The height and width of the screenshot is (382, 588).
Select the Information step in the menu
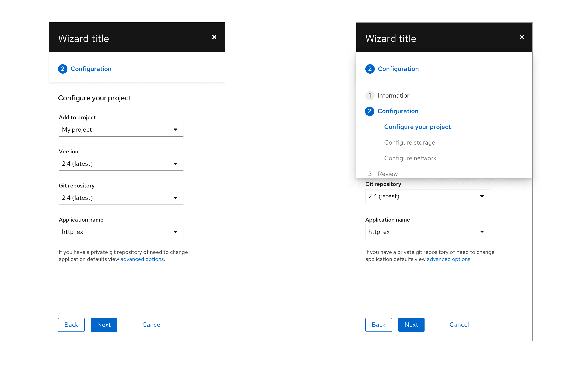click(x=394, y=96)
